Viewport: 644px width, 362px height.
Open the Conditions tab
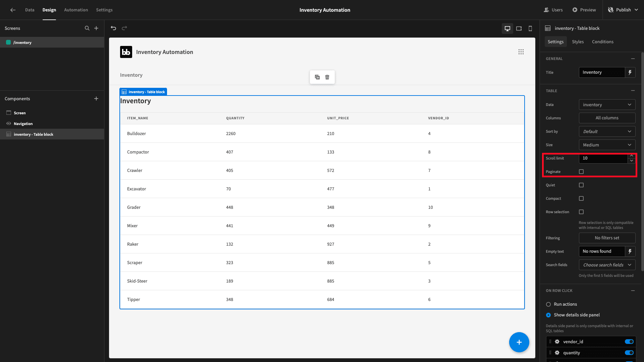[x=603, y=42]
